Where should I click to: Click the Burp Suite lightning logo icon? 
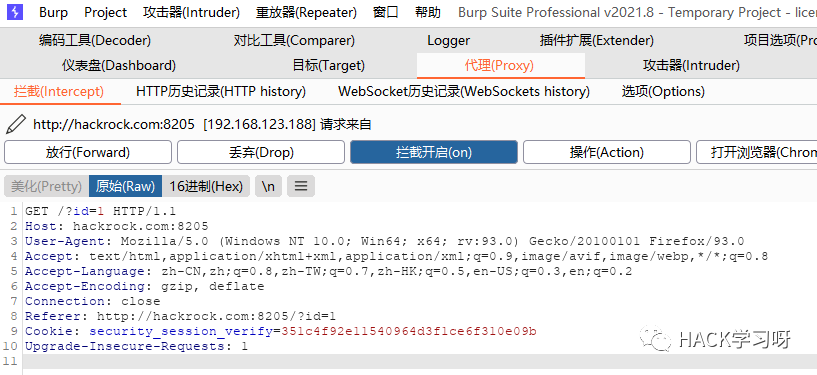(x=16, y=12)
